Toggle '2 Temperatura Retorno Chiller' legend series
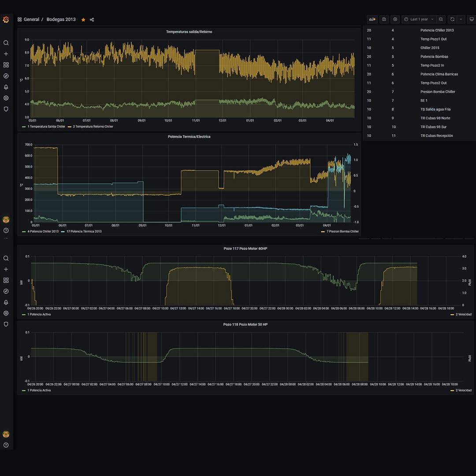Screen dimensions: 476x476 [93, 126]
